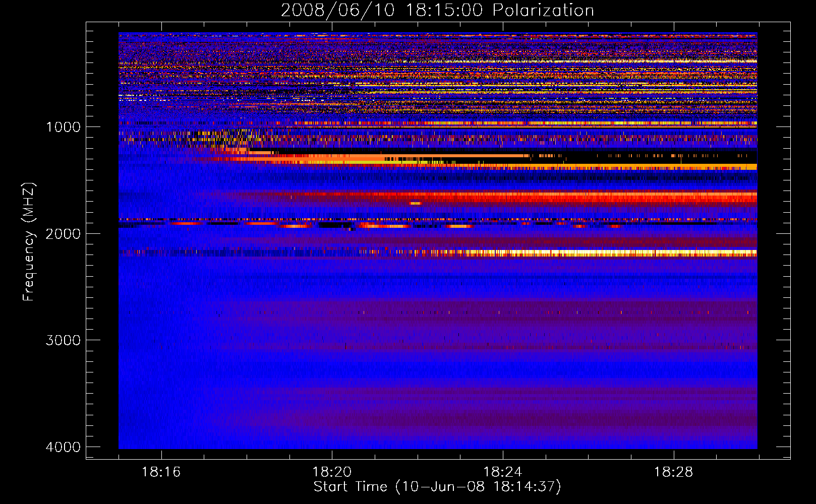Click the 18:16 time tick label
Viewport: 816px width, 504px height.
click(161, 472)
